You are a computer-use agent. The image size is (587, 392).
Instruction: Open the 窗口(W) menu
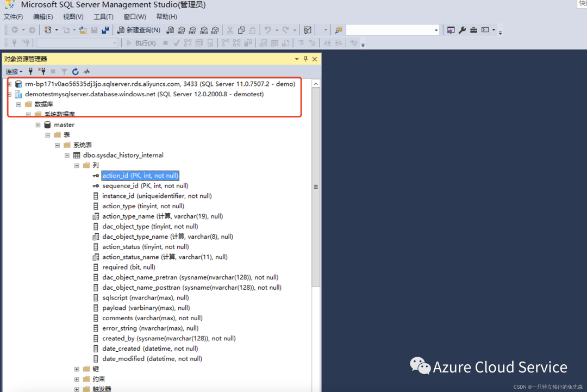(135, 17)
